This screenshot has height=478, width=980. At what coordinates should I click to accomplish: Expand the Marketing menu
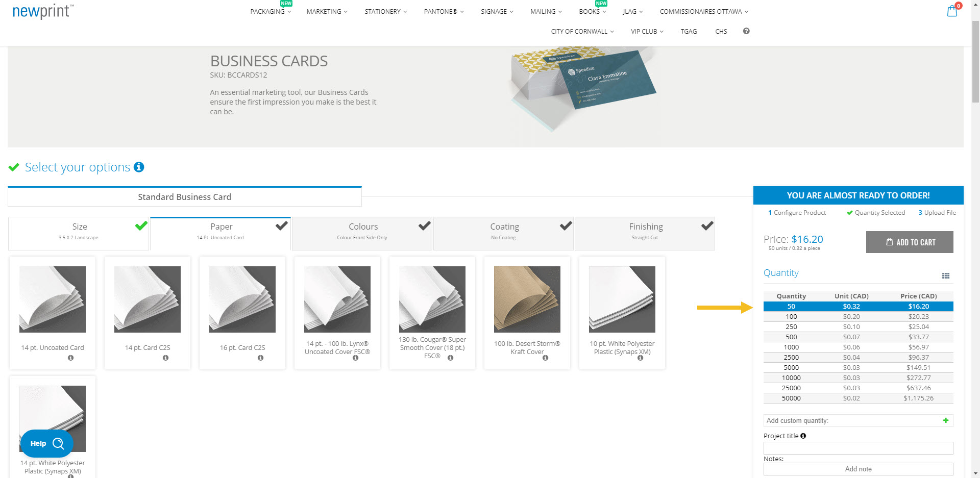tap(327, 11)
